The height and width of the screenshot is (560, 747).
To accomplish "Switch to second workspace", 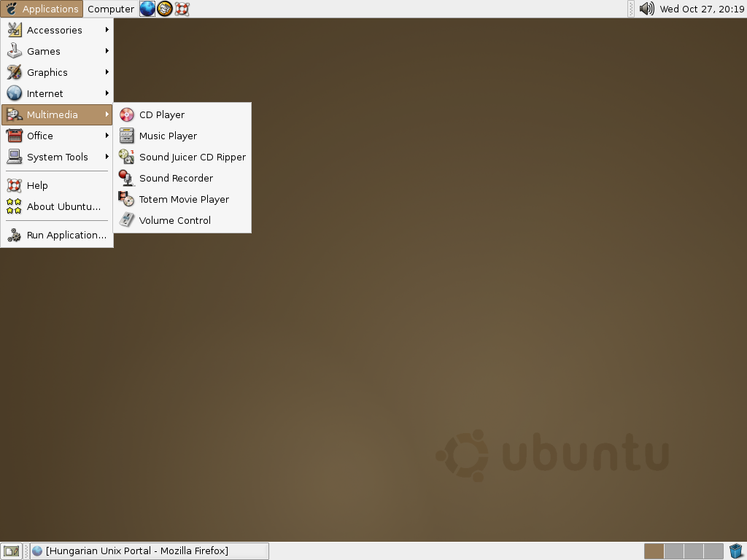I will (x=673, y=551).
